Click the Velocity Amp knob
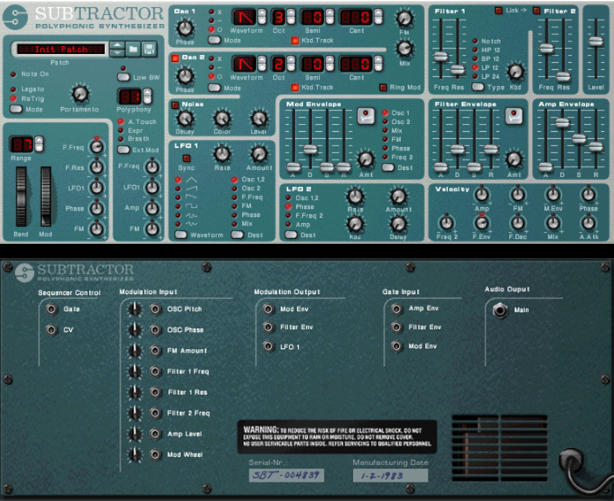The width and height of the screenshot is (614, 501). coord(482,194)
